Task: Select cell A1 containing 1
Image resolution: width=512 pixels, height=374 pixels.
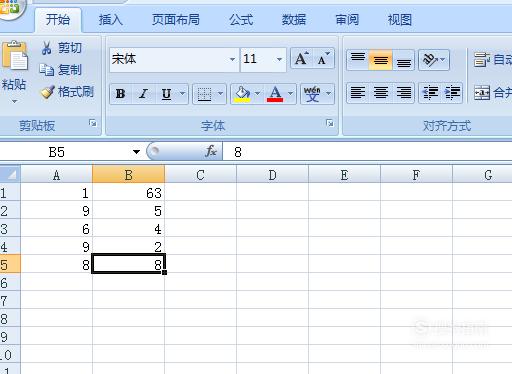Action: tap(56, 192)
